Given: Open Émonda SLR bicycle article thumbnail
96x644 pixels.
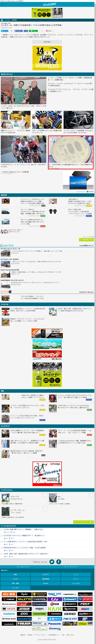Looking at the screenshot, I should (x=78, y=120).
